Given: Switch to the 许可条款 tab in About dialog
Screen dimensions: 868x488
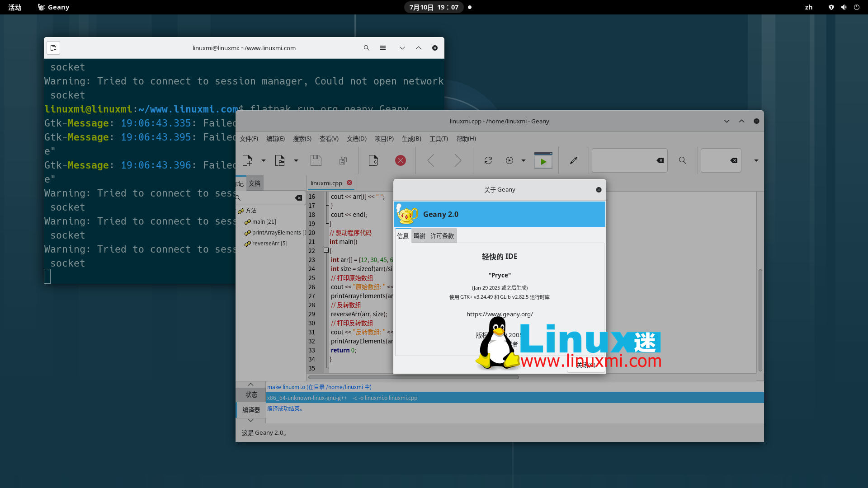Looking at the screenshot, I should tap(442, 236).
